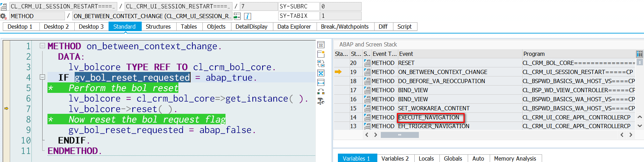Screen dimensions: 644x162
Task: Select the Memory Analysis tab
Action: 515,159
